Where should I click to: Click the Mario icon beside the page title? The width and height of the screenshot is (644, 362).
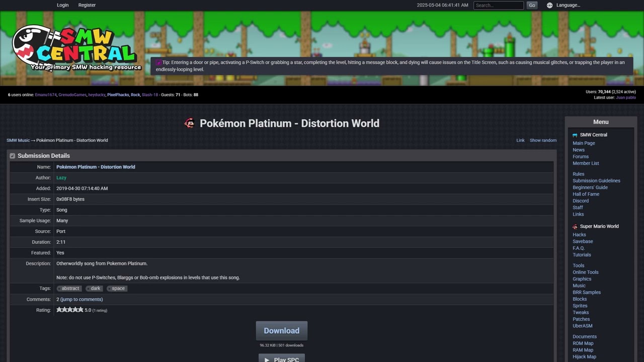click(189, 123)
